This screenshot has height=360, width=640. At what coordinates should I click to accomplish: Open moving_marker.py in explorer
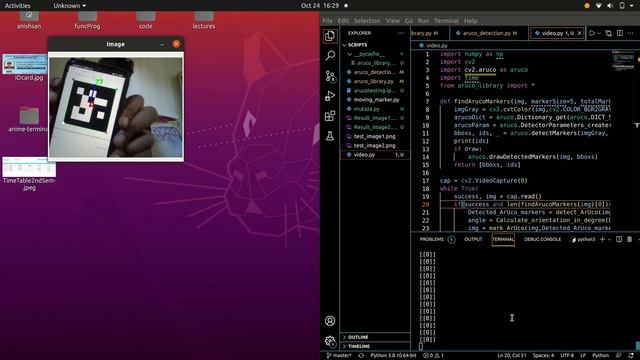pyautogui.click(x=376, y=100)
